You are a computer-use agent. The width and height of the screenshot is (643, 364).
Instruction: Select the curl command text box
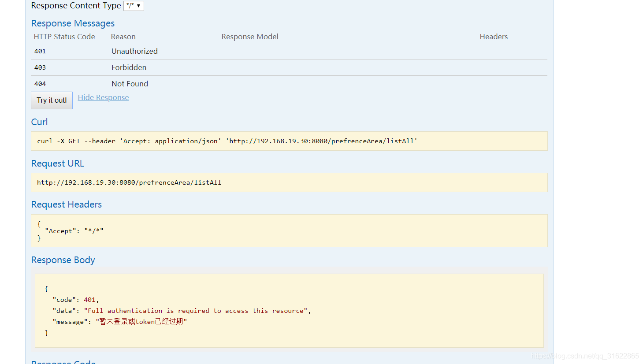coord(289,141)
